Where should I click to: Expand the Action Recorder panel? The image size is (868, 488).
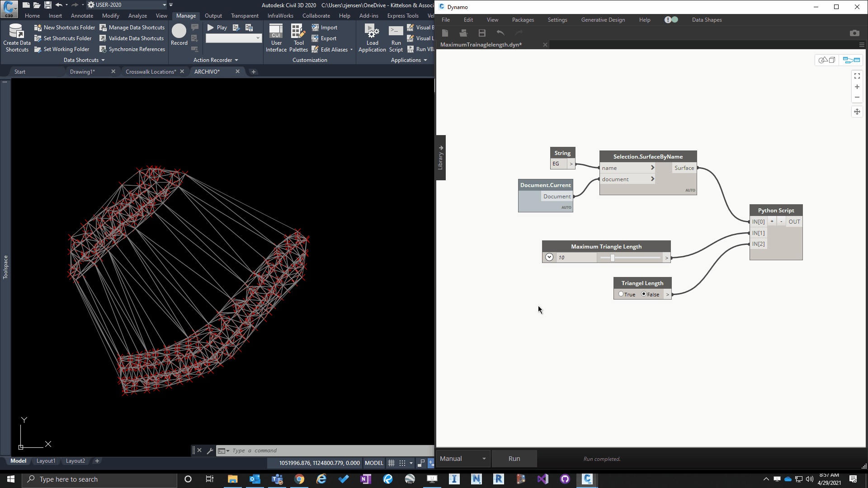216,60
